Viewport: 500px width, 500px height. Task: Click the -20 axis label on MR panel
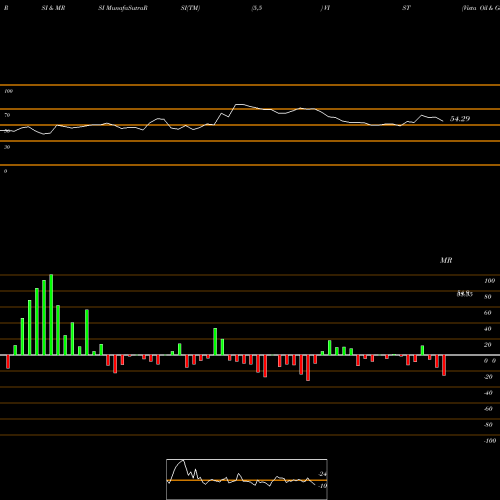(x=488, y=377)
